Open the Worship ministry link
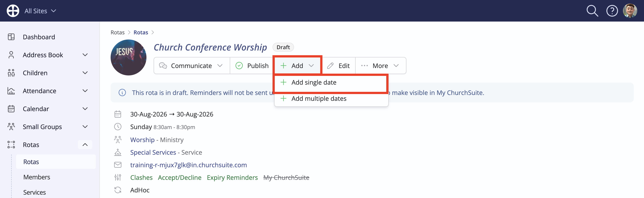Viewport: 644px width, 198px height. [142, 140]
